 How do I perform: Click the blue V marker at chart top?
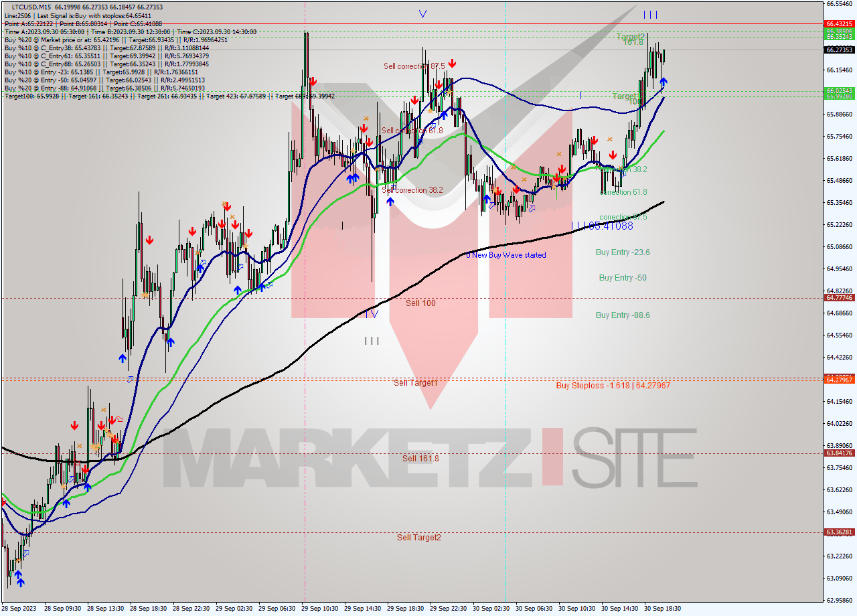pyautogui.click(x=422, y=13)
